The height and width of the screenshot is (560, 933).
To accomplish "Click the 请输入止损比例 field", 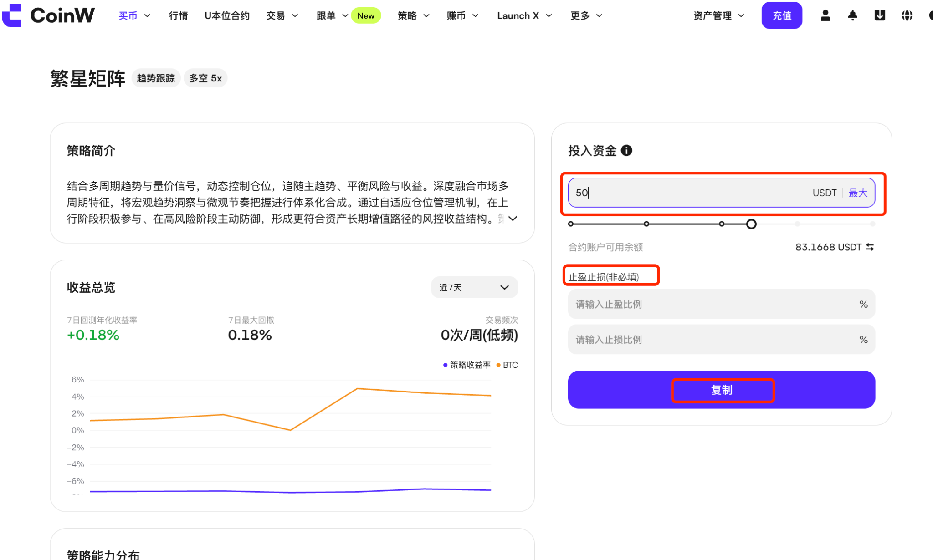I will coord(721,340).
